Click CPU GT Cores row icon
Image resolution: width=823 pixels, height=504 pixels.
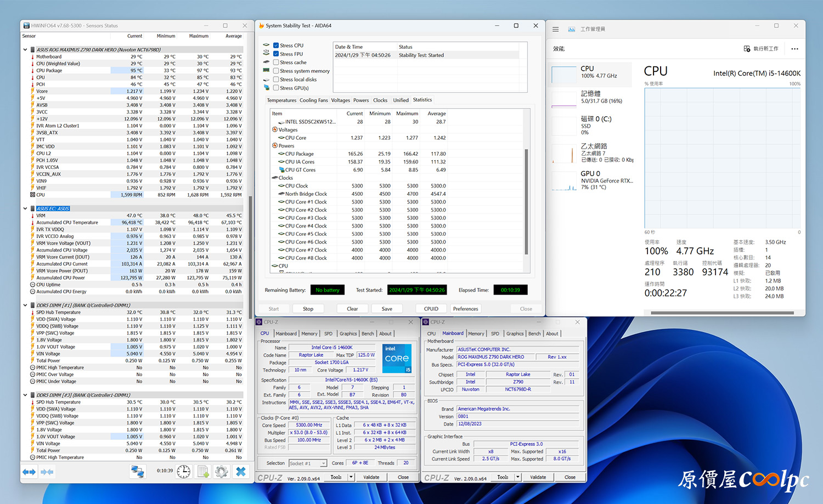coord(281,170)
